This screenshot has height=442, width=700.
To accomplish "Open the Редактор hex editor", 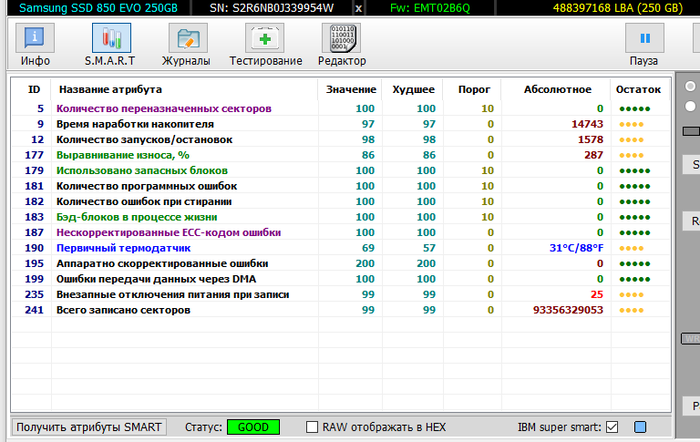I will point(341,46).
